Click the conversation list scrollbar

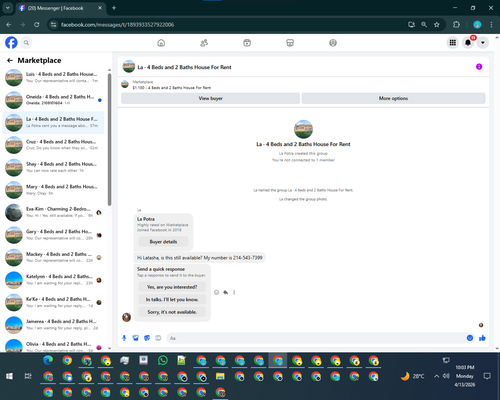coord(109,139)
